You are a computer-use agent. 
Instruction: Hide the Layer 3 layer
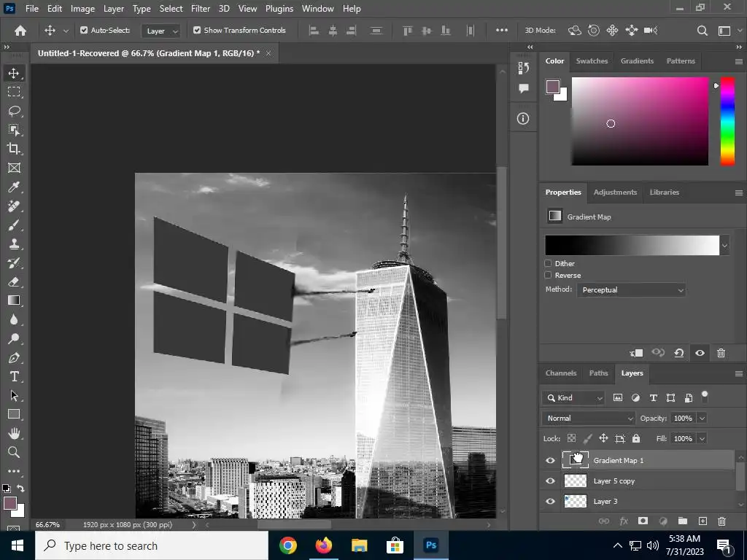tap(550, 502)
